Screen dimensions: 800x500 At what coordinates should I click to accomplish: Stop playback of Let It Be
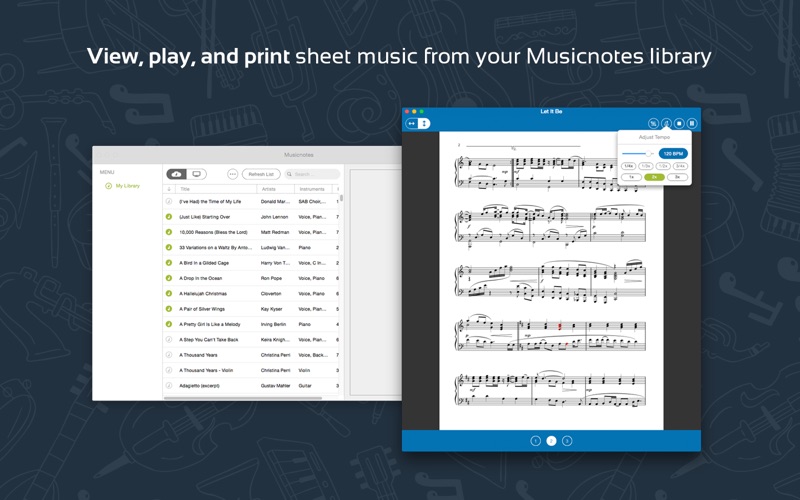pyautogui.click(x=679, y=123)
